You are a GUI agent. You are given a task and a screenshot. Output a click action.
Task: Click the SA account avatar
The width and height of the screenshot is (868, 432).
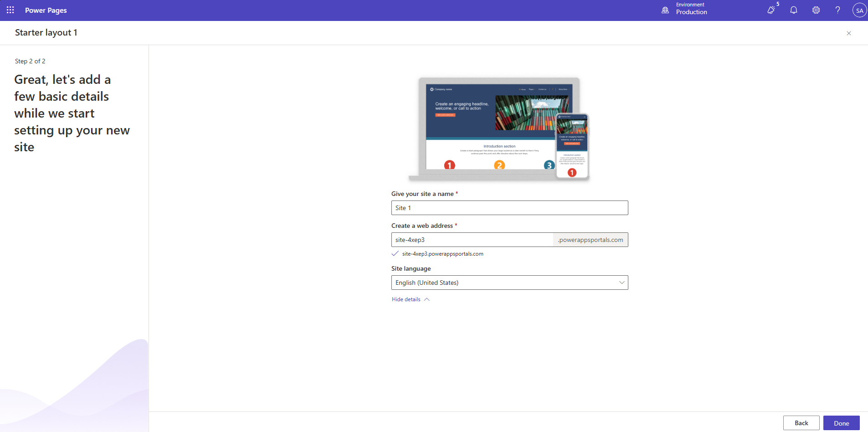[859, 10]
